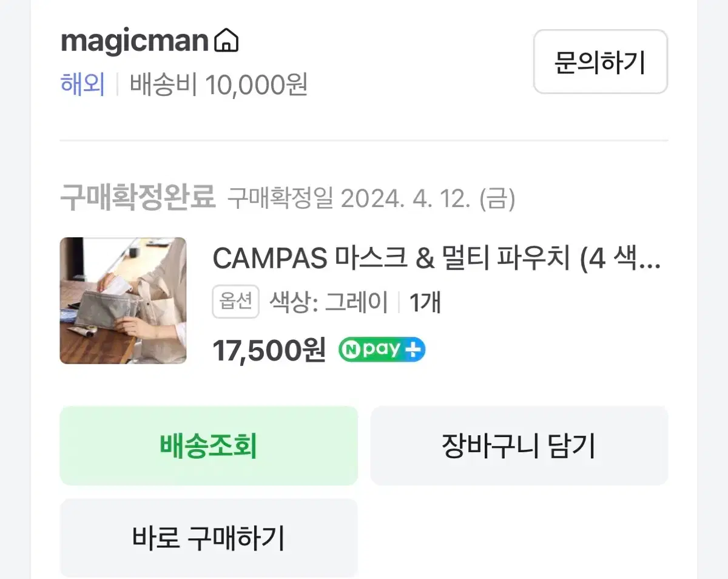Click the 17,500원 price
This screenshot has height=579, width=728.
coord(269,350)
